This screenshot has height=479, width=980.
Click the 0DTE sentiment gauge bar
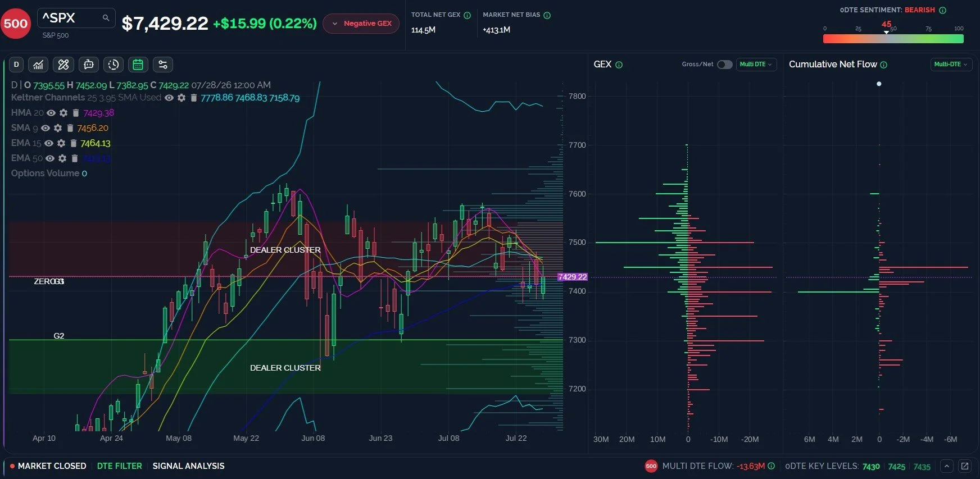893,39
